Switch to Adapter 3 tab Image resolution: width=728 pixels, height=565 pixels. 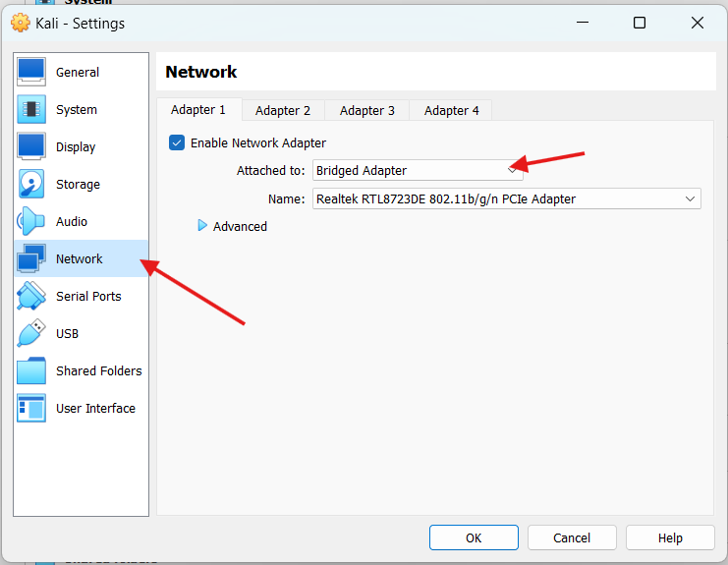[x=366, y=110]
